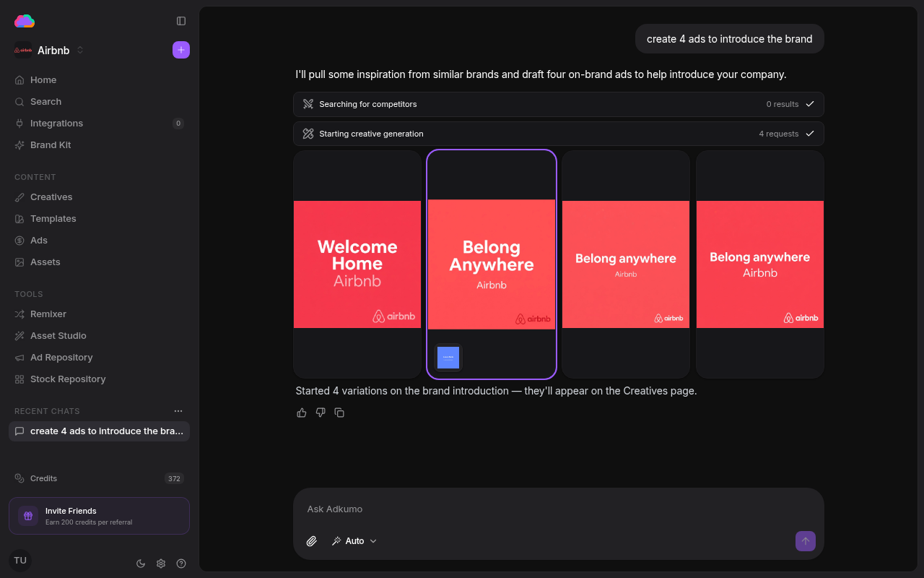Viewport: 924px width, 578px height.
Task: Click the Remixer shuffle icon
Action: pos(19,314)
